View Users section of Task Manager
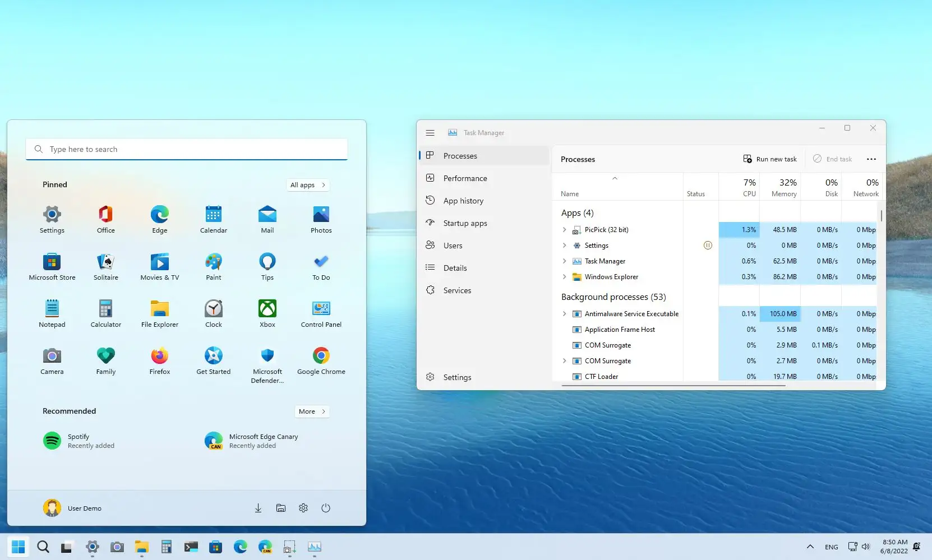Viewport: 932px width, 560px height. coord(452,245)
